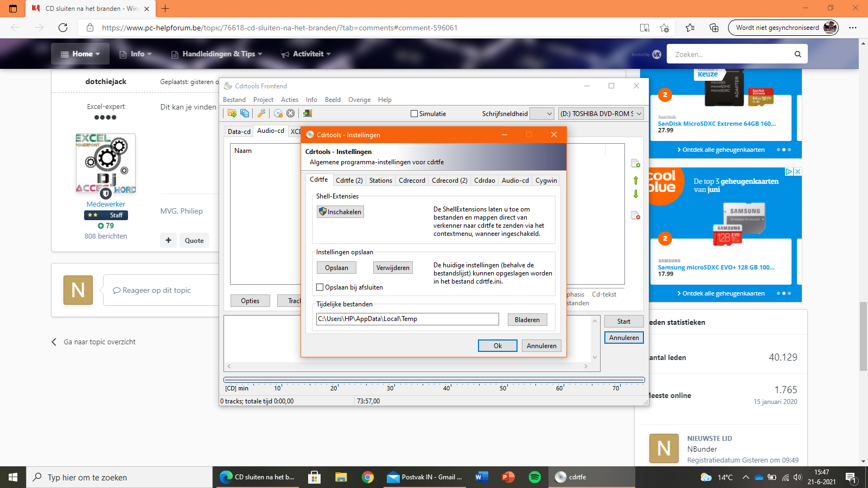Switch to the Cdrtfe (2) settings tab

click(x=349, y=181)
